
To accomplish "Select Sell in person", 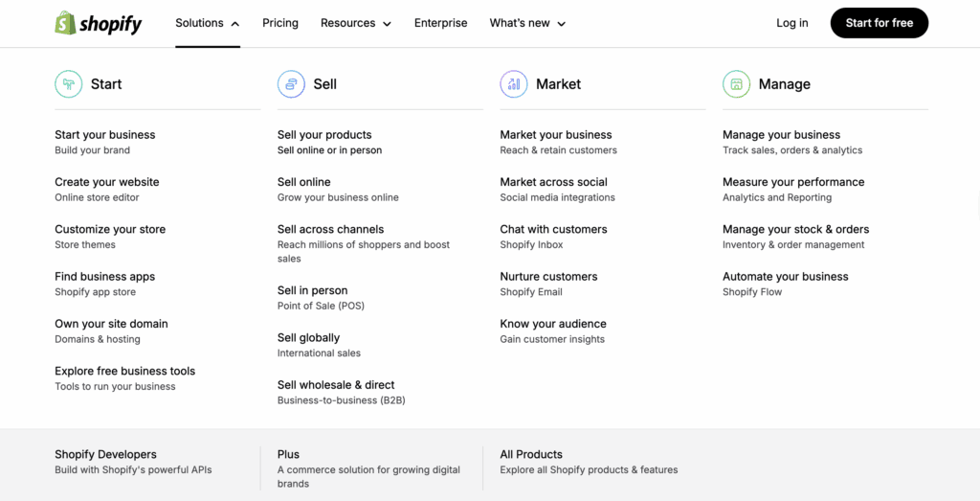I will coord(313,290).
